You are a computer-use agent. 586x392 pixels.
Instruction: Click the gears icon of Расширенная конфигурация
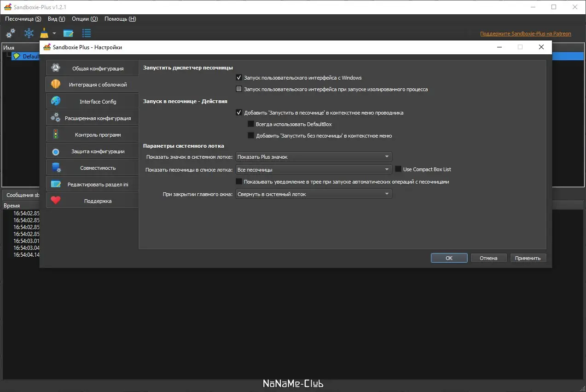pos(56,118)
